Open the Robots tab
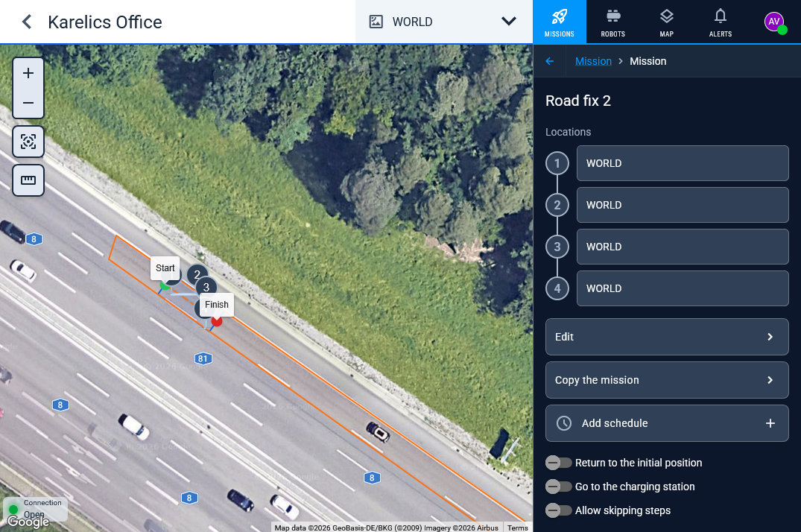 click(613, 22)
